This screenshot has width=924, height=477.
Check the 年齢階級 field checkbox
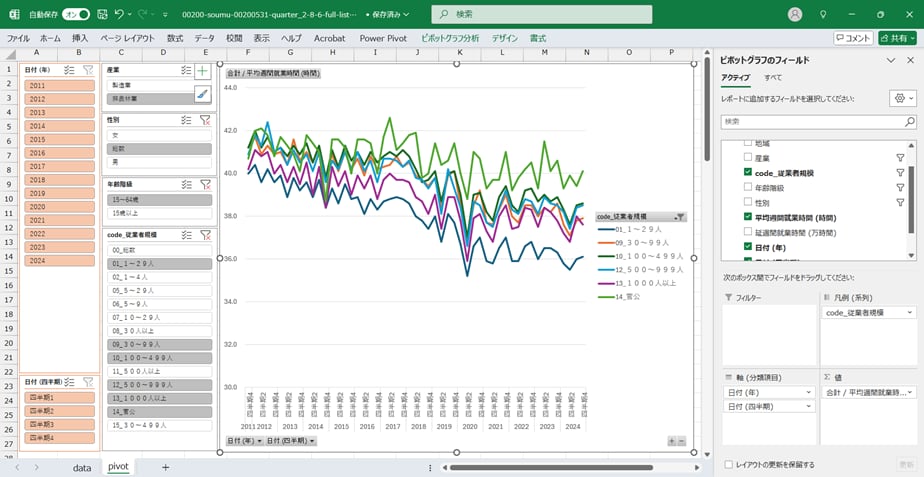click(747, 187)
